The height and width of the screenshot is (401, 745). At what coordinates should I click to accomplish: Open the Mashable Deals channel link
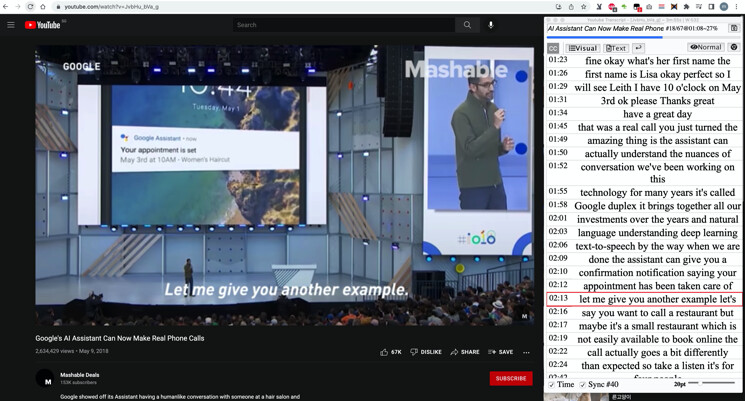(x=80, y=375)
